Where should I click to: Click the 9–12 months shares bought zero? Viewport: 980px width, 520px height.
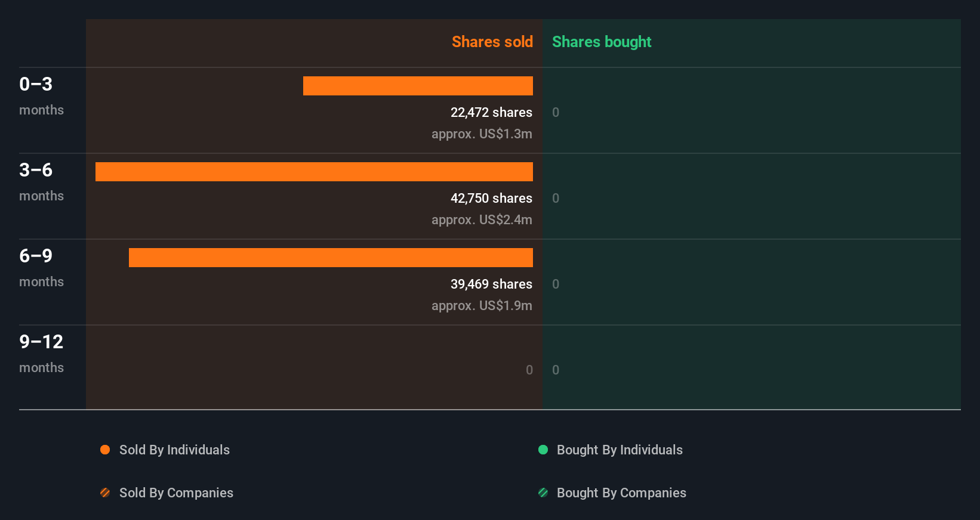tap(556, 370)
